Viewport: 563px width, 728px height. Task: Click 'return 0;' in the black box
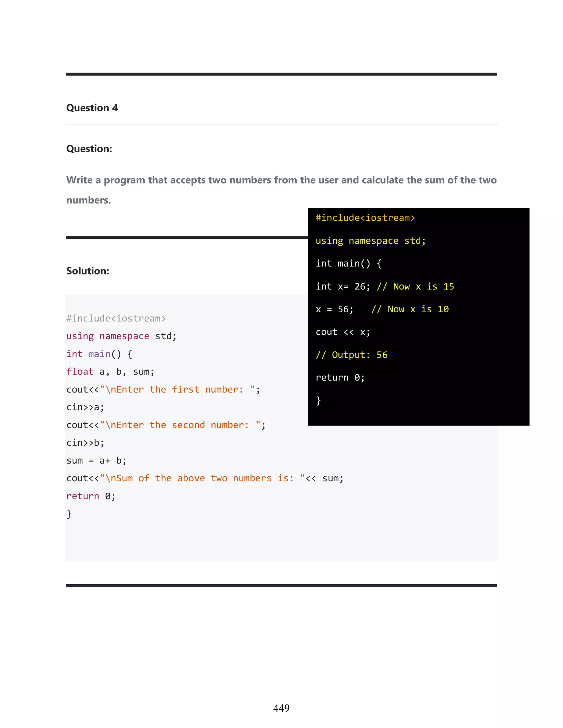click(x=341, y=378)
